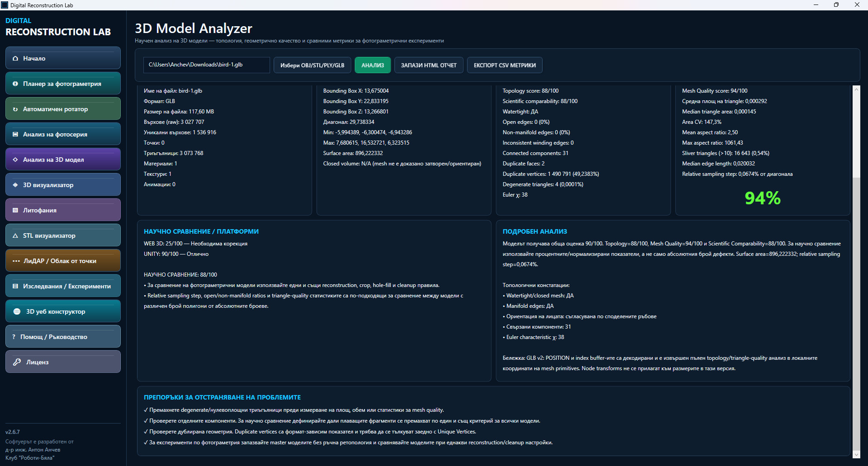This screenshot has width=868, height=466.
Task: Click 'UNITY: 90/100 — Отлично' line
Action: 176,254
